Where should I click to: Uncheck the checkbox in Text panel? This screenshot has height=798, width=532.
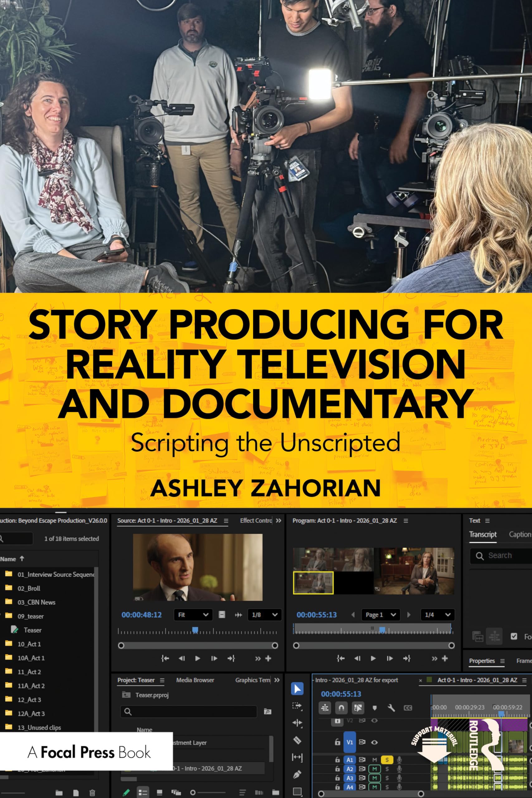(514, 636)
